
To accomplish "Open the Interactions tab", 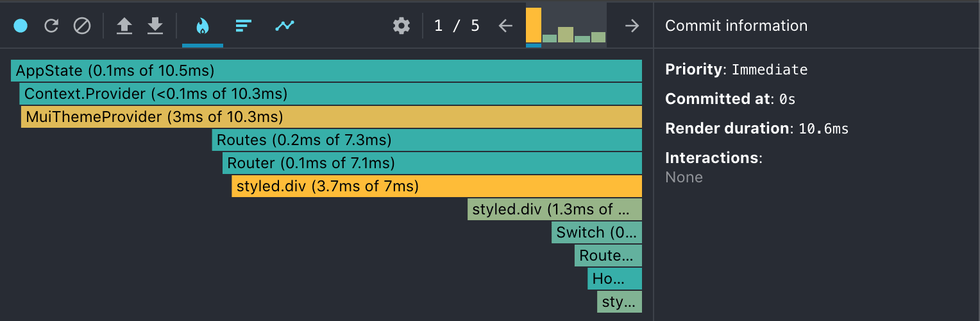I will coord(284,26).
